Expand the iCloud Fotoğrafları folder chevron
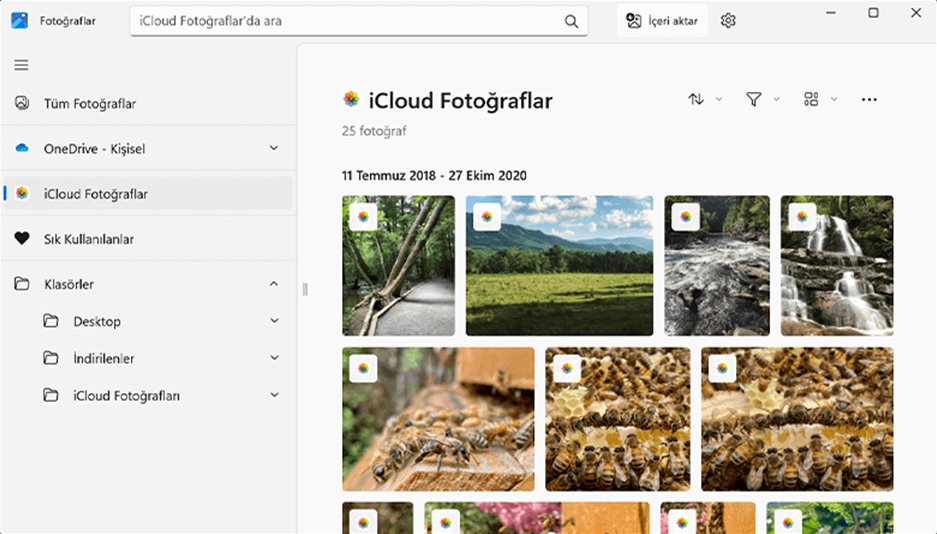Viewport: 937px width, 534px height. coord(274,395)
